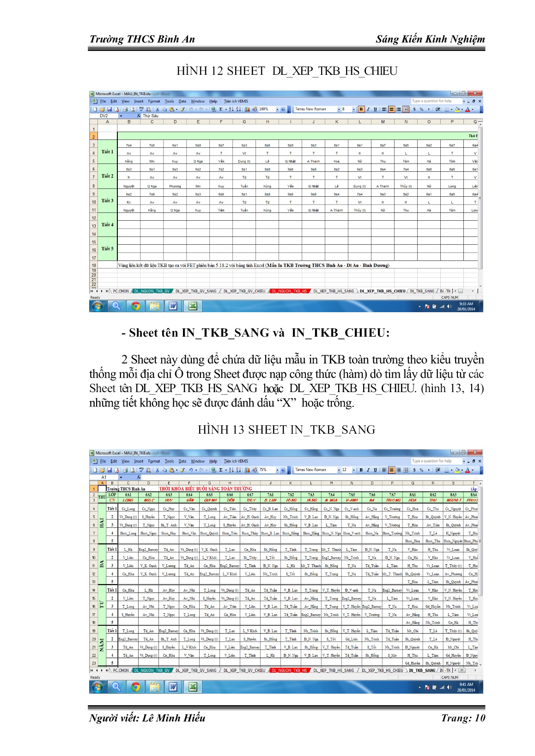The image size is (535, 756).
Task: Select IN_TKB_SANG sheet tab in upper window
Action: click(x=422, y=291)
